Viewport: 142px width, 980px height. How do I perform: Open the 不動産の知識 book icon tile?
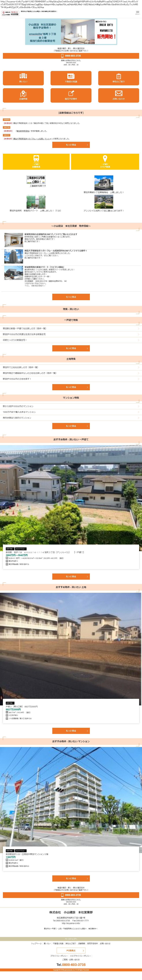point(71,78)
